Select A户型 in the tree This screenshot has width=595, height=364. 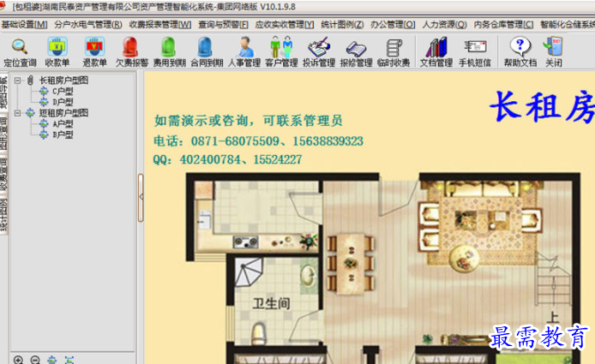click(63, 124)
